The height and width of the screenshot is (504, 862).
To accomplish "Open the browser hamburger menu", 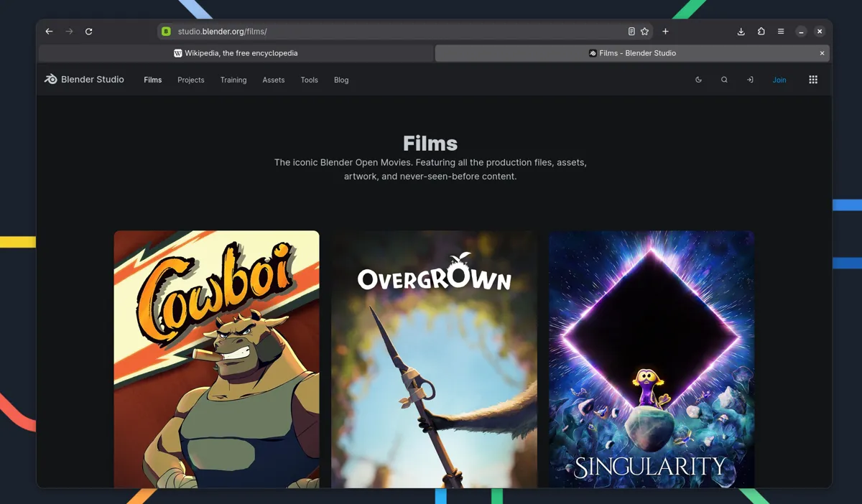I will [x=781, y=32].
